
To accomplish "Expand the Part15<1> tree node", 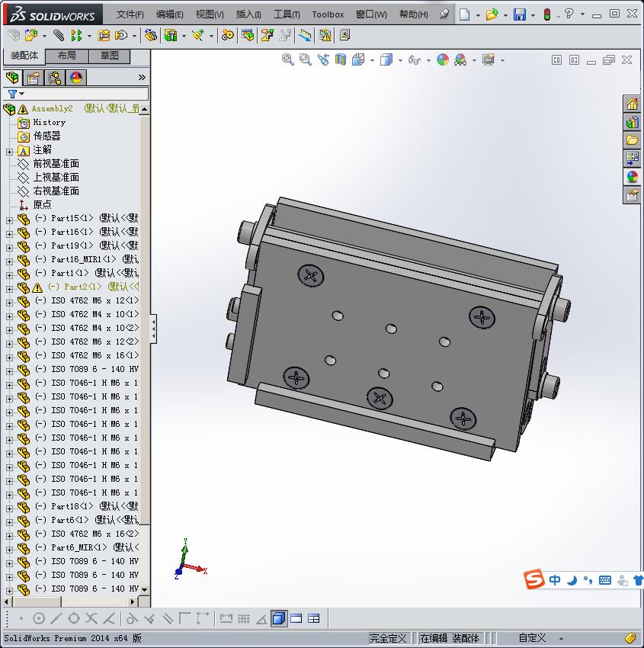I will [x=9, y=220].
